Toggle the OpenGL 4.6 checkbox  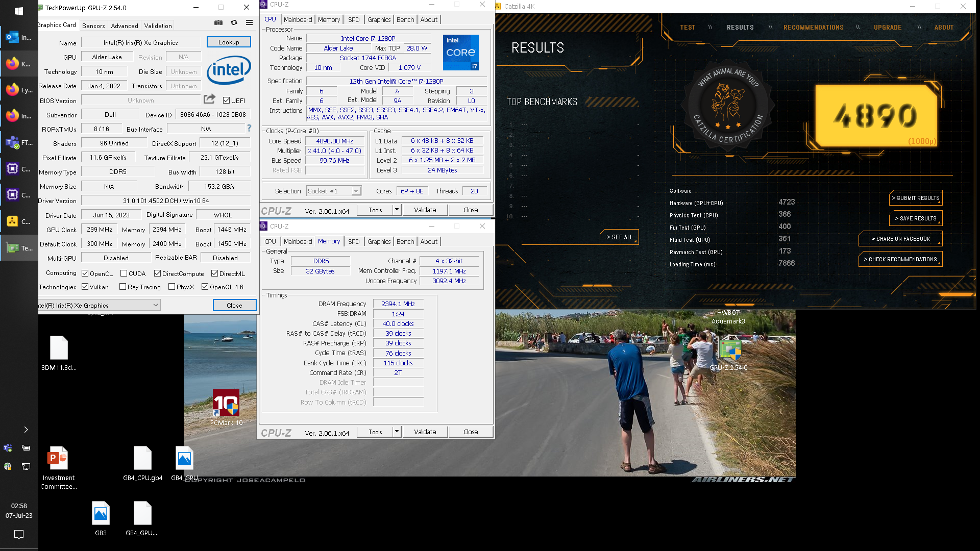coord(205,287)
